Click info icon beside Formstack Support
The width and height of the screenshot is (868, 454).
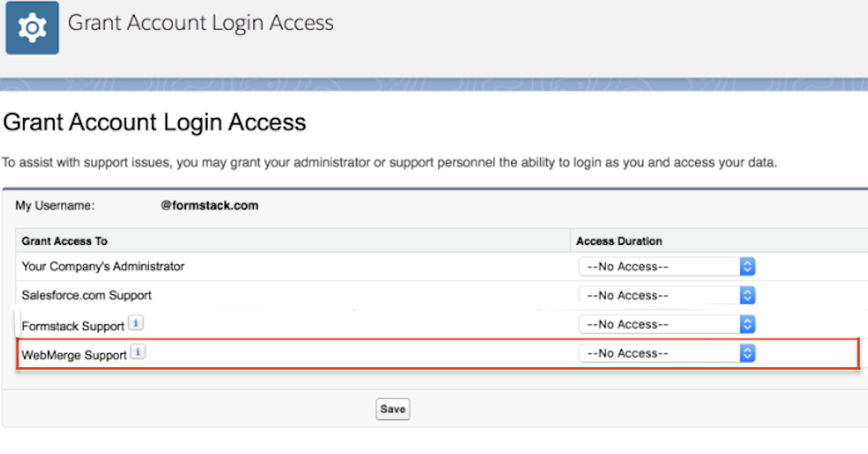[x=136, y=323]
